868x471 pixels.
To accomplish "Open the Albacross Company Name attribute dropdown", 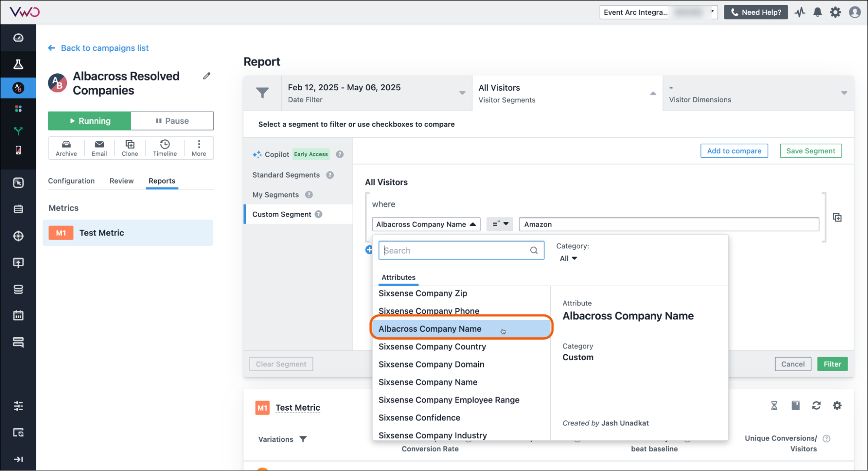I will [x=426, y=224].
